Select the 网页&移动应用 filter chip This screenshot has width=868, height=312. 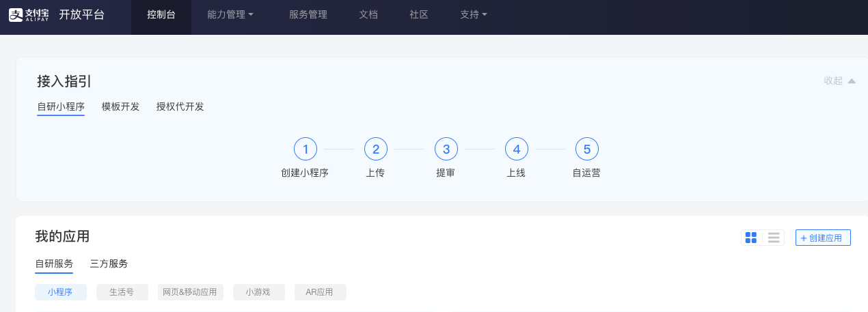pyautogui.click(x=189, y=292)
